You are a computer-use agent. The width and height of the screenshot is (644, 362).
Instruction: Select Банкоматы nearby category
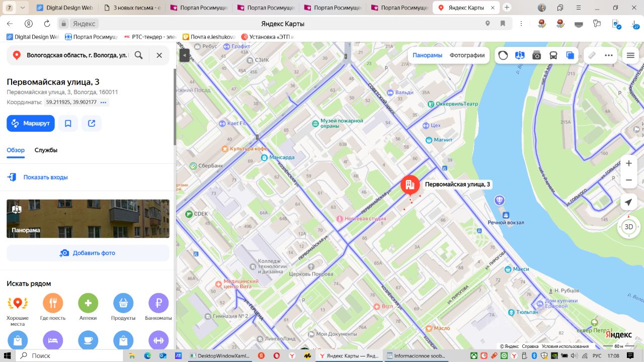click(x=158, y=307)
